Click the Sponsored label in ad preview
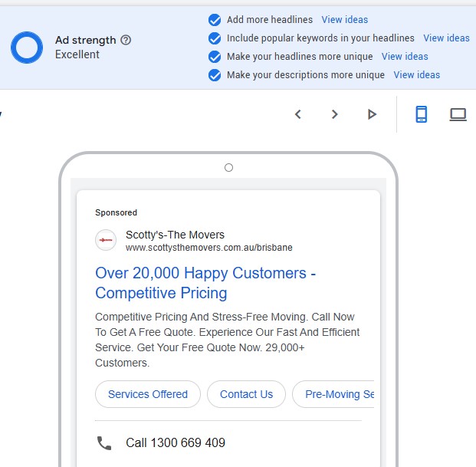Screen dimensions: 476x467 (x=116, y=212)
